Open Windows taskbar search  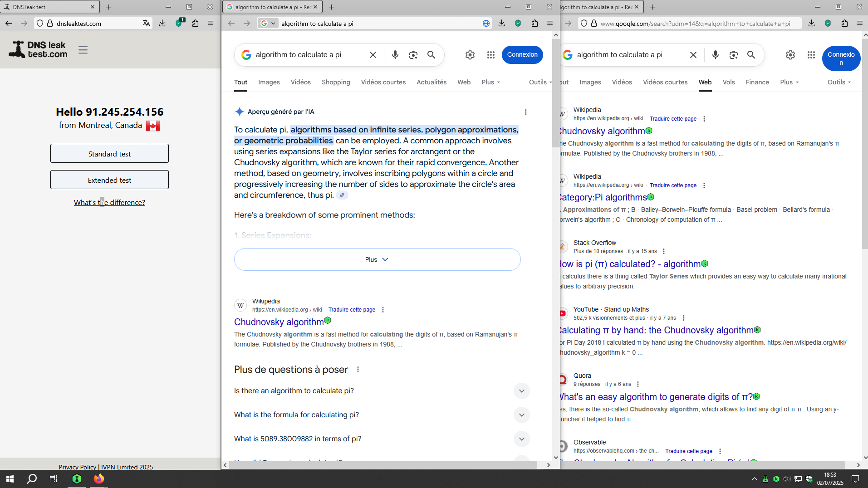tap(32, 479)
